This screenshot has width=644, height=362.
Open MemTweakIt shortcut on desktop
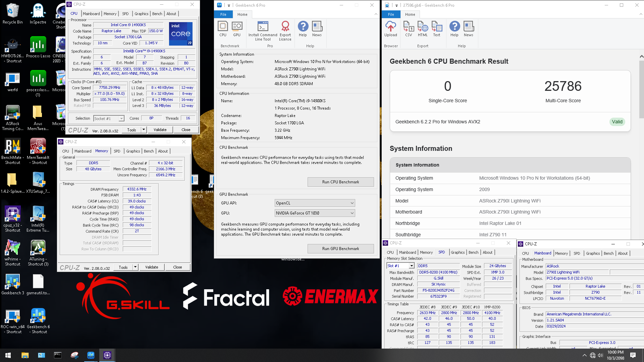[38, 152]
